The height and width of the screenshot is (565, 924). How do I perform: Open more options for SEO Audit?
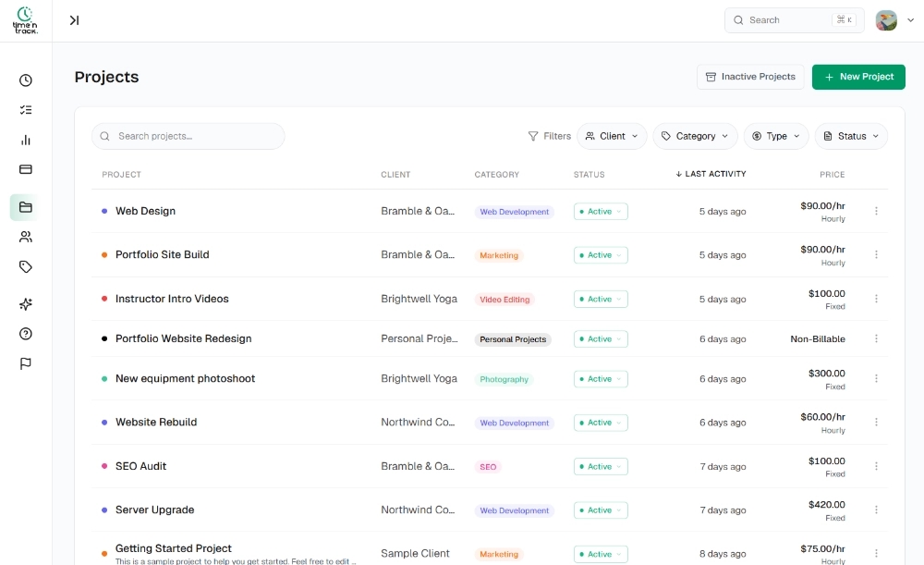tap(876, 466)
